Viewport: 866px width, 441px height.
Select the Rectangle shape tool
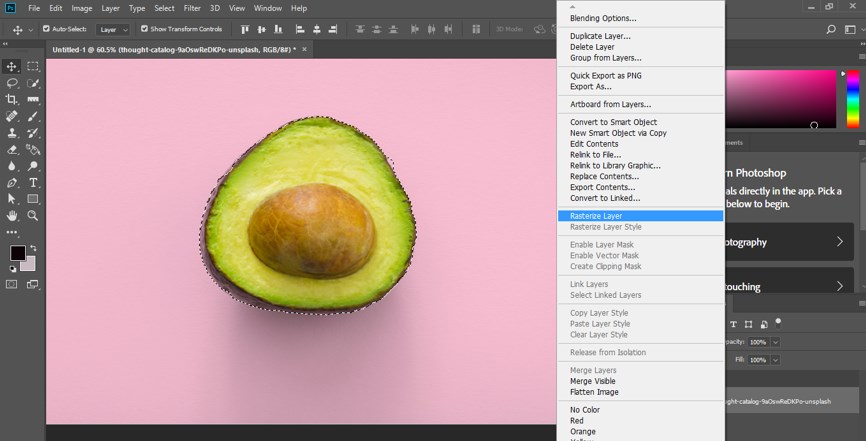click(x=33, y=199)
